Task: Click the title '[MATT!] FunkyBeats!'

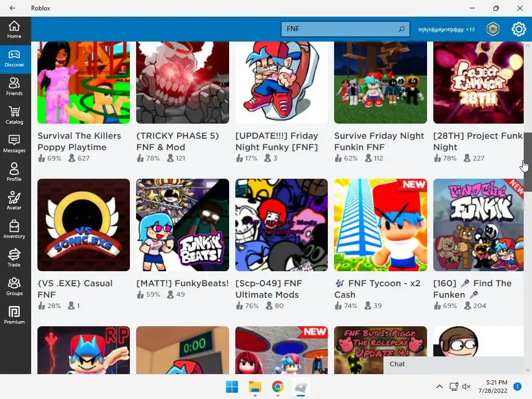Action: pos(182,283)
